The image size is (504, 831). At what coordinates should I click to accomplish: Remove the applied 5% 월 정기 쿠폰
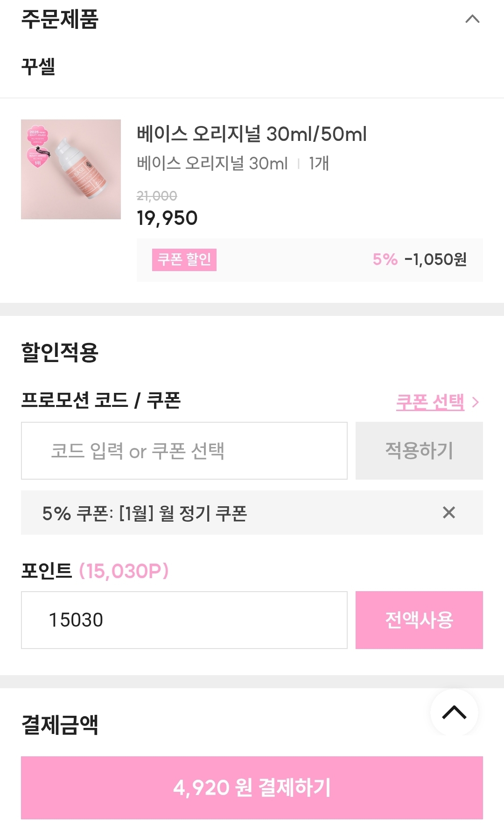click(448, 512)
